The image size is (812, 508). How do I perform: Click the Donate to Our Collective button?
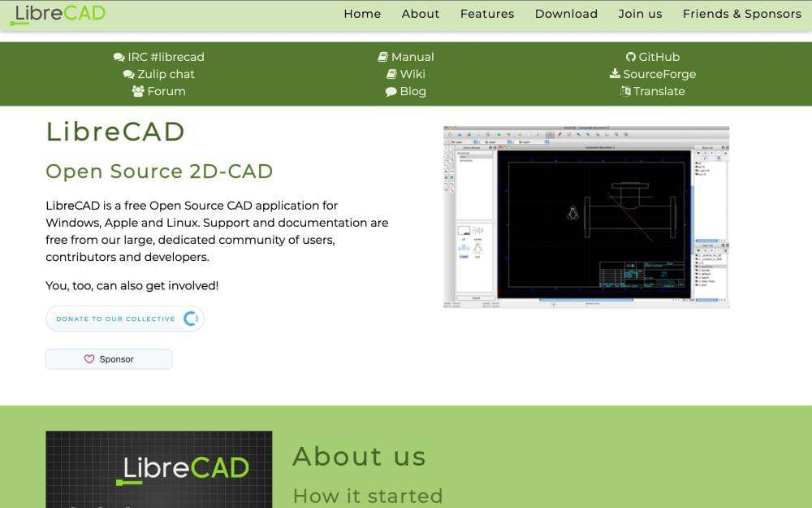coord(125,319)
